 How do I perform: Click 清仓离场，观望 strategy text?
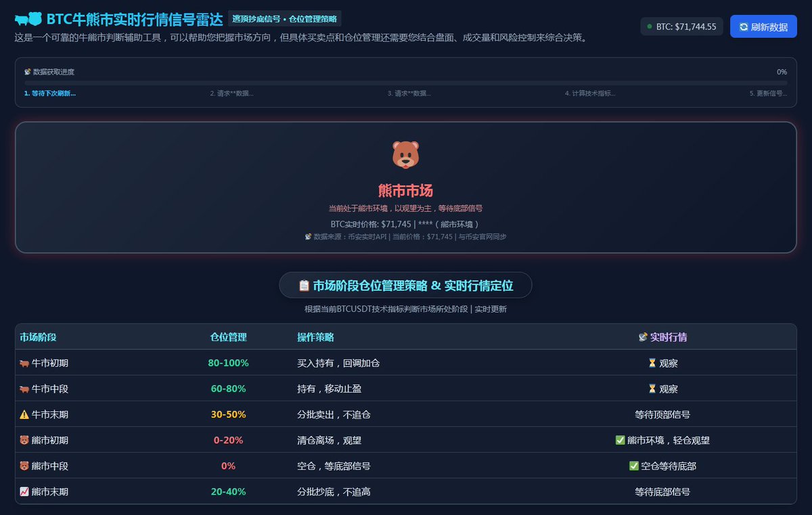(x=329, y=441)
